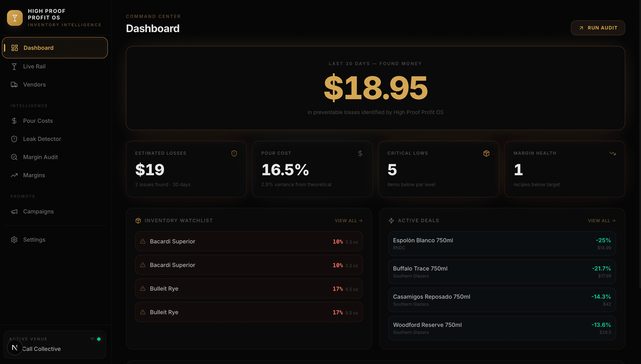Screen dimensions: 641x364
Task: Click VIEW ALL for Inventory Watchlist
Action: coord(348,220)
